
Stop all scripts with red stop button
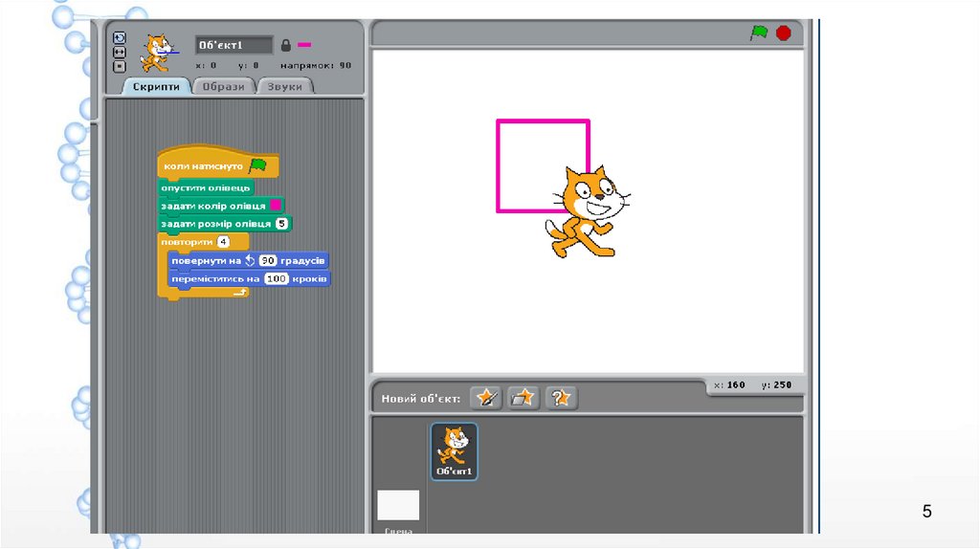[x=783, y=33]
